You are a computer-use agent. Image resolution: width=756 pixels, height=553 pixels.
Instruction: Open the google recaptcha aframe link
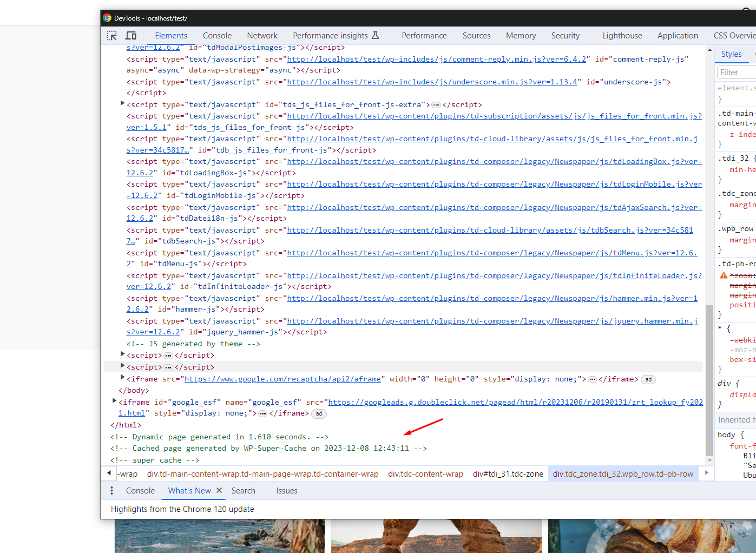coord(282,379)
